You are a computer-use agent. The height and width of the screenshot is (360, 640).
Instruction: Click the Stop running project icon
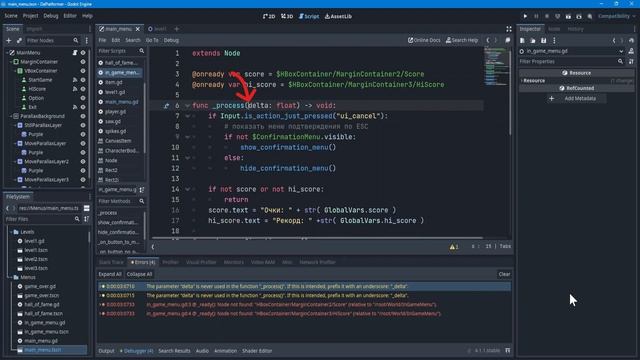[x=547, y=16]
